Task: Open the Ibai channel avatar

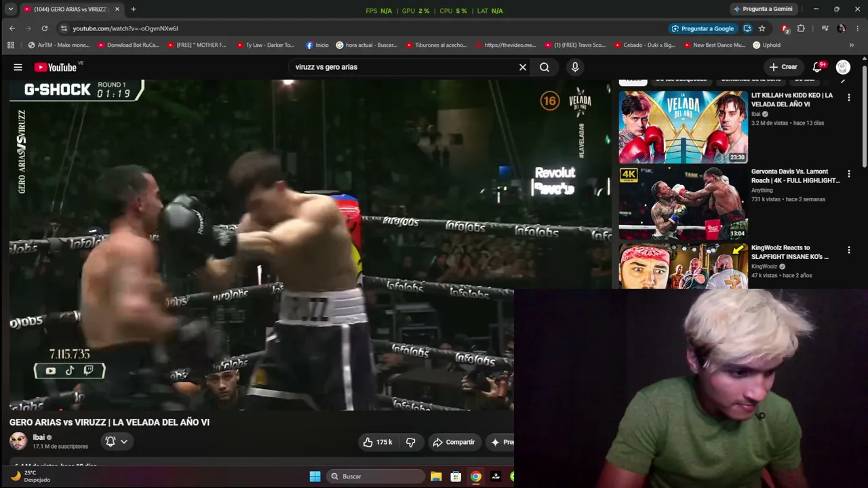Action: (x=18, y=441)
